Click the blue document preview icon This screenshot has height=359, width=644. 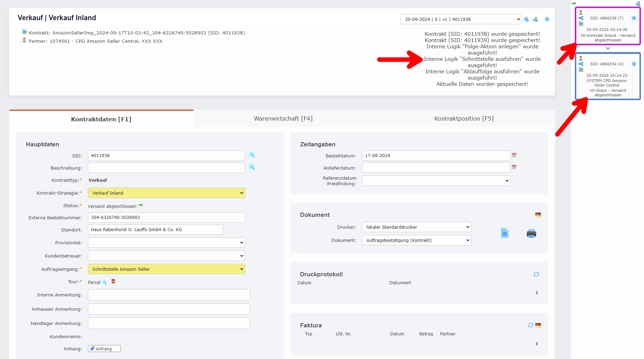505,233
